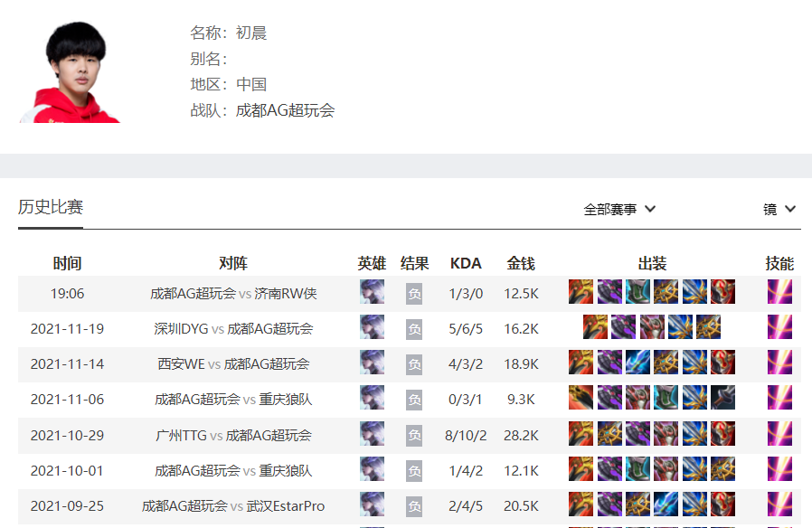Open match 广州TTG vs 成都AG超玩会
Image resolution: width=812 pixels, height=528 pixels.
pyautogui.click(x=233, y=436)
